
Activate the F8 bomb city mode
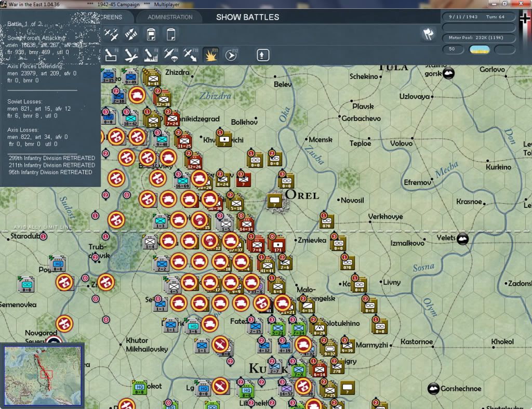point(151,55)
